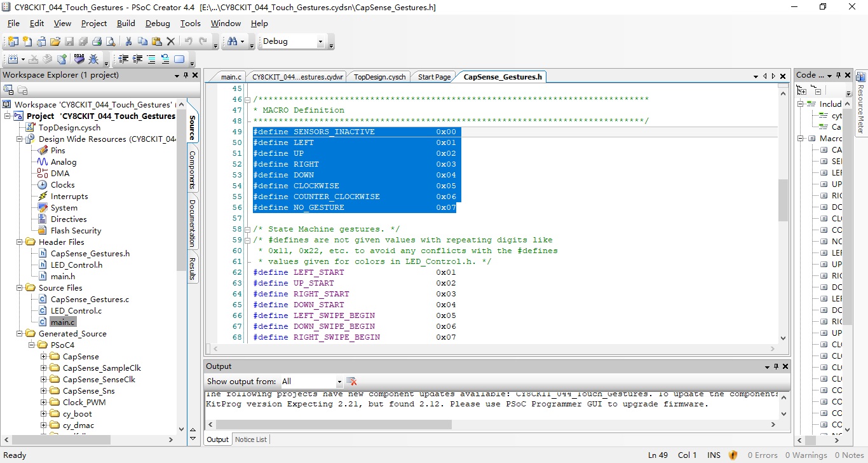Click the Cut scissors icon
The image size is (868, 463).
(128, 41)
